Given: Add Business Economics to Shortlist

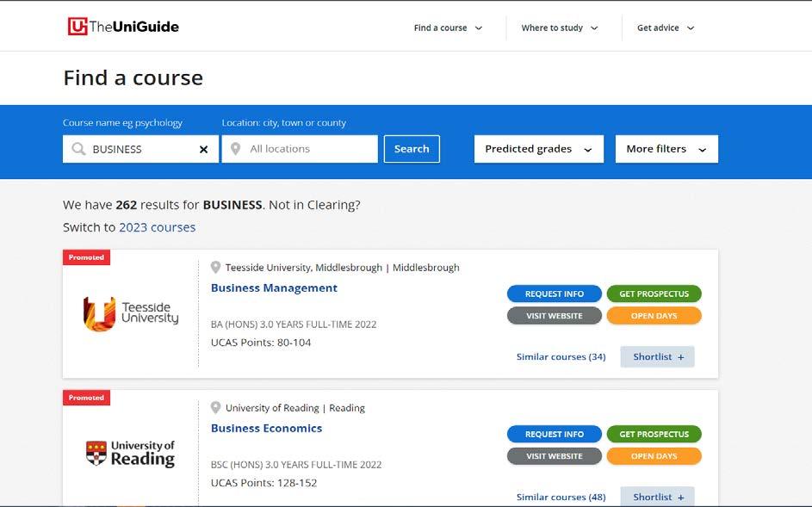Looking at the screenshot, I should 657,497.
